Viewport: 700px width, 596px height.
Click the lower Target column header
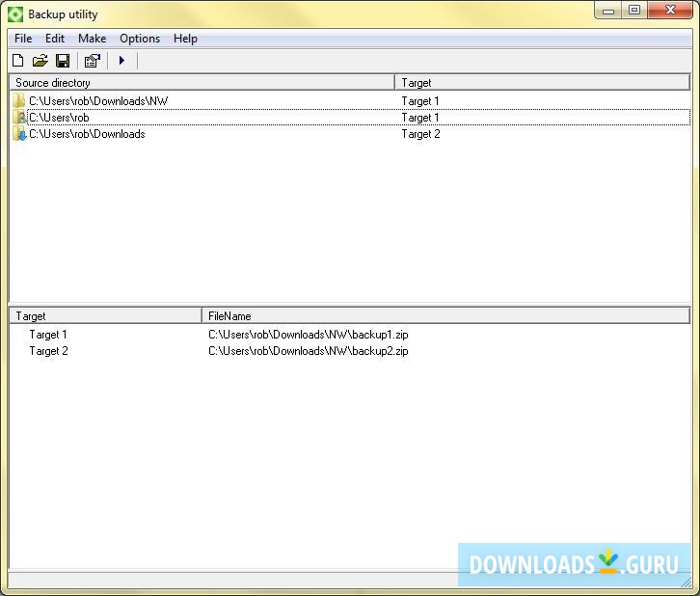106,316
